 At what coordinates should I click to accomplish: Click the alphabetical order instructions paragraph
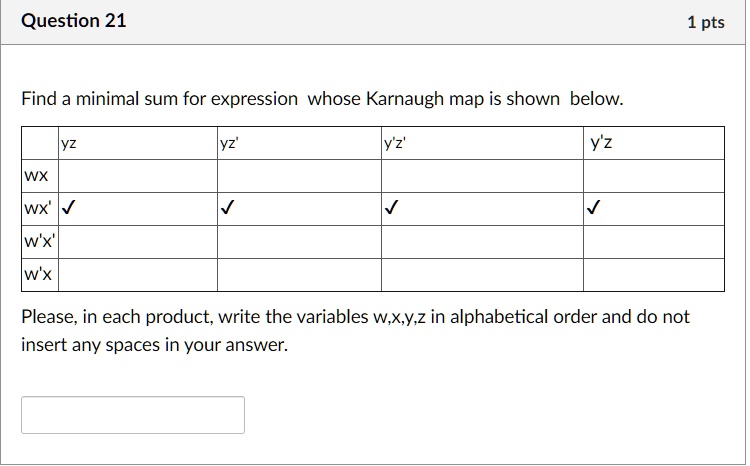coord(355,331)
